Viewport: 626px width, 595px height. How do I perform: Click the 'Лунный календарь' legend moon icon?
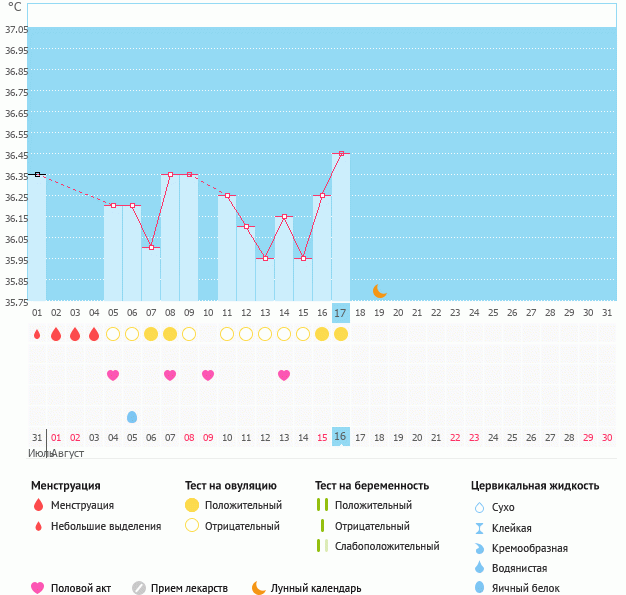[x=259, y=588]
